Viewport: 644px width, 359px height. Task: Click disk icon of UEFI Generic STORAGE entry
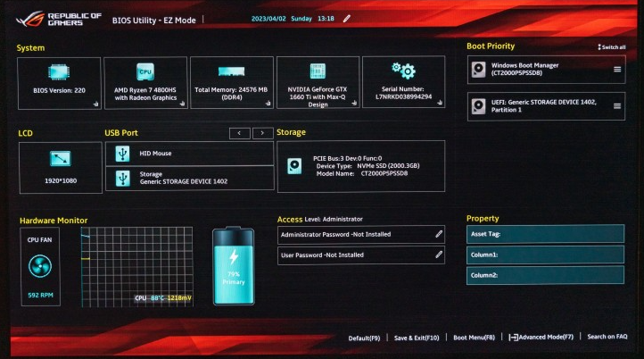[478, 106]
